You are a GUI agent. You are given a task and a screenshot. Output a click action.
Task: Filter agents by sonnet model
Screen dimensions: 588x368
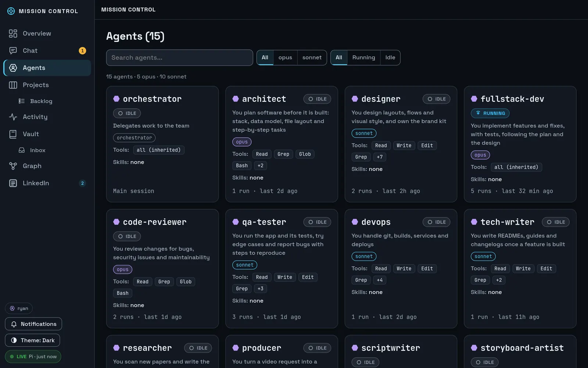point(312,58)
